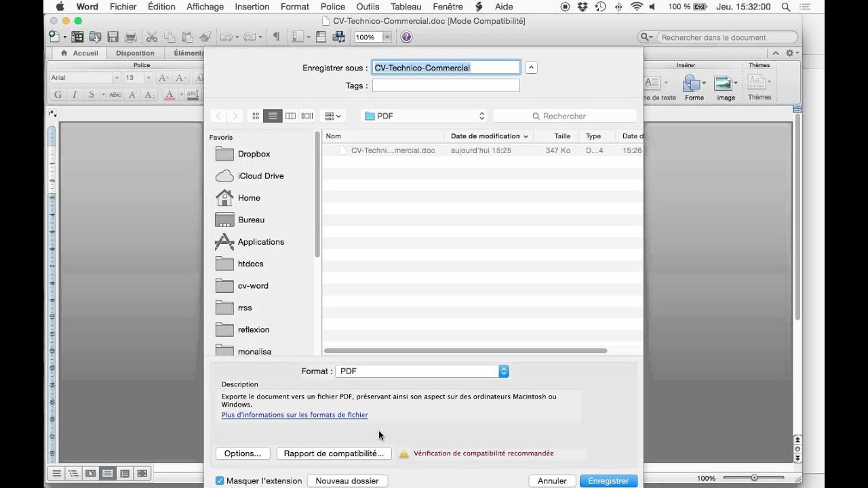
Task: Switch to the Accueil ribbon tab
Action: (x=80, y=53)
